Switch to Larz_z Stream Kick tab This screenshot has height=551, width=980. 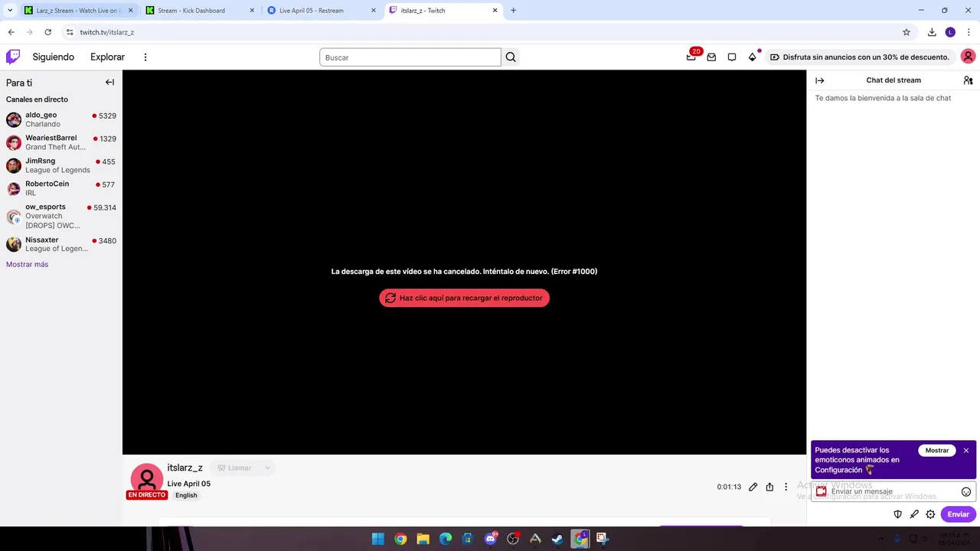(79, 11)
